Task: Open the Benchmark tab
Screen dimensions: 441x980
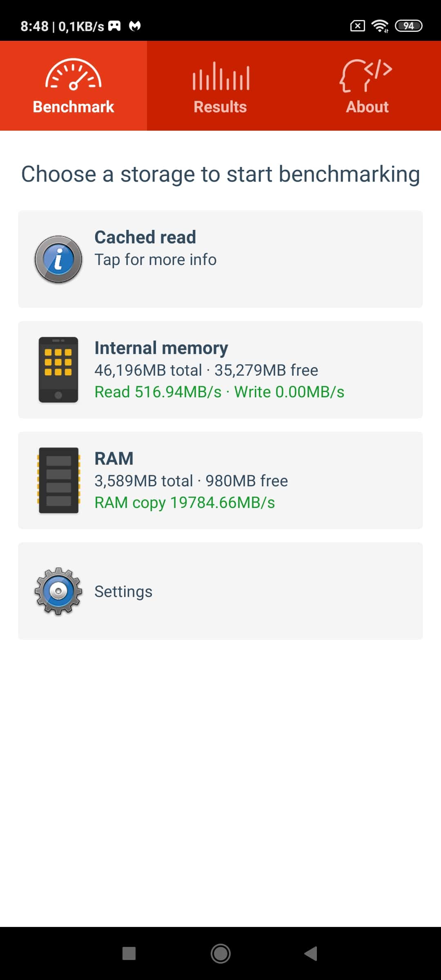Action: (x=73, y=86)
